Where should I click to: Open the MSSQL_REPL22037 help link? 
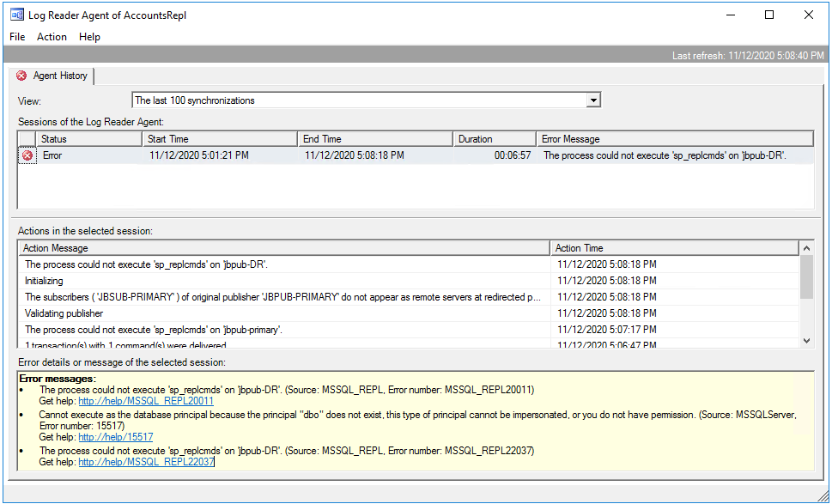click(145, 462)
